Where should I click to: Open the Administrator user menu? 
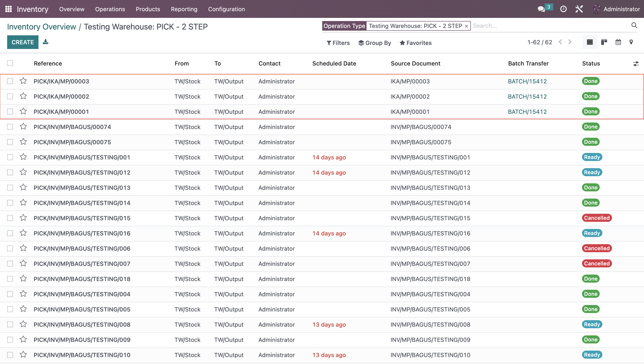pyautogui.click(x=616, y=9)
